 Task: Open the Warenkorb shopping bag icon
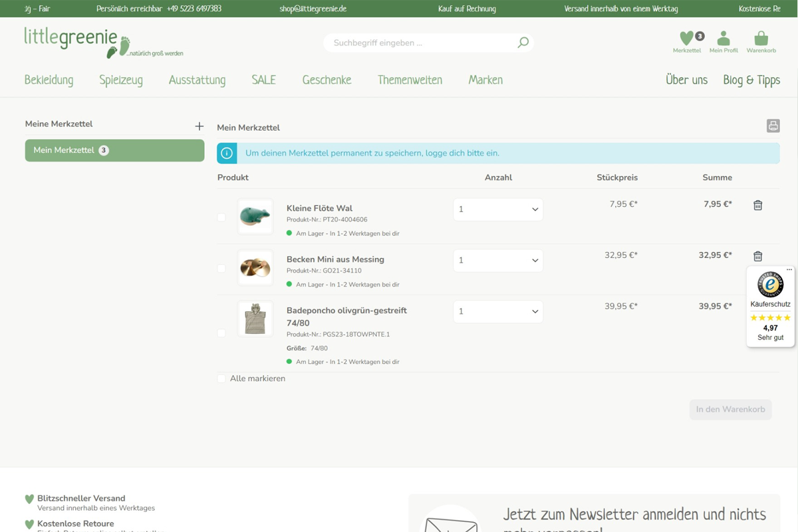[x=761, y=39]
